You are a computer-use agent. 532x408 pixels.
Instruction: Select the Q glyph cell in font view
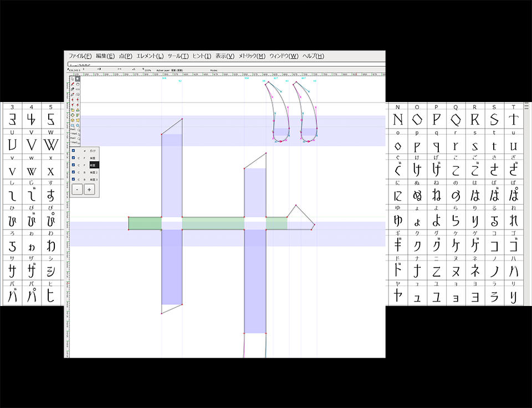(x=456, y=119)
